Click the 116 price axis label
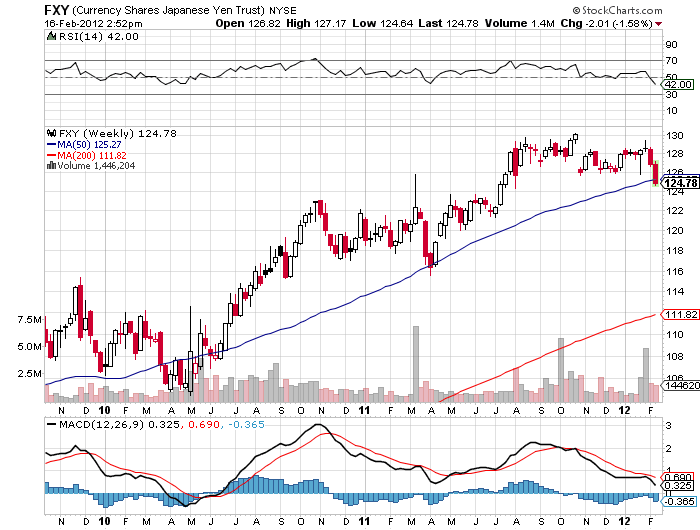Image resolution: width=700 pixels, height=530 pixels. 675,271
